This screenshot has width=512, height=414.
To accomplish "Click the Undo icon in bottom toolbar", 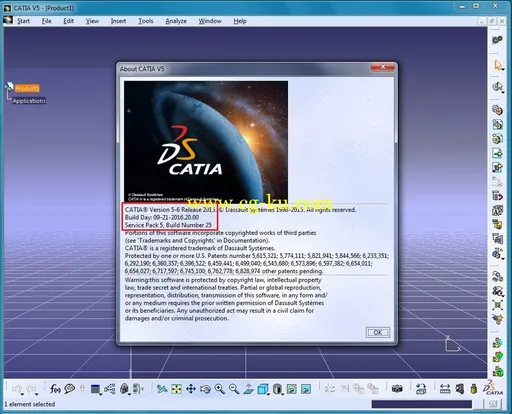I will pyautogui.click(x=17, y=389).
